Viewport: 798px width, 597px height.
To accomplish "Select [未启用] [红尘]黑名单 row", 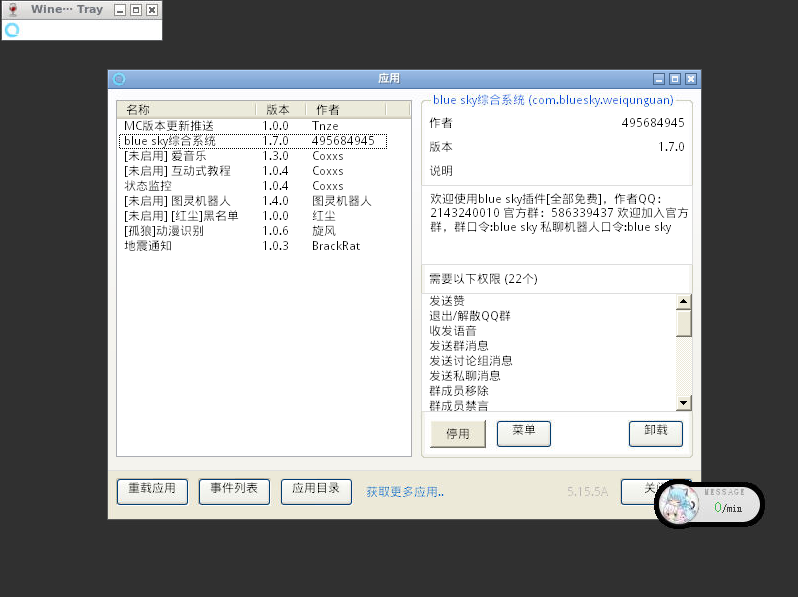I will click(x=253, y=216).
